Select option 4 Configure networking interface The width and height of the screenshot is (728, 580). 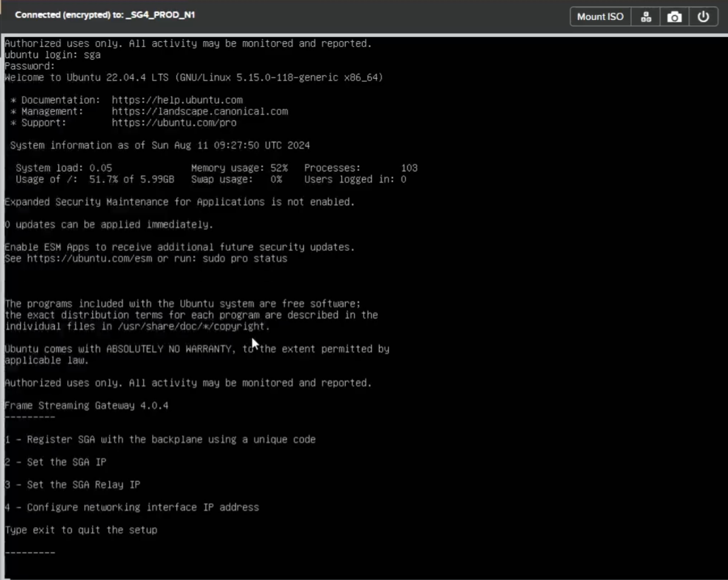pos(131,507)
